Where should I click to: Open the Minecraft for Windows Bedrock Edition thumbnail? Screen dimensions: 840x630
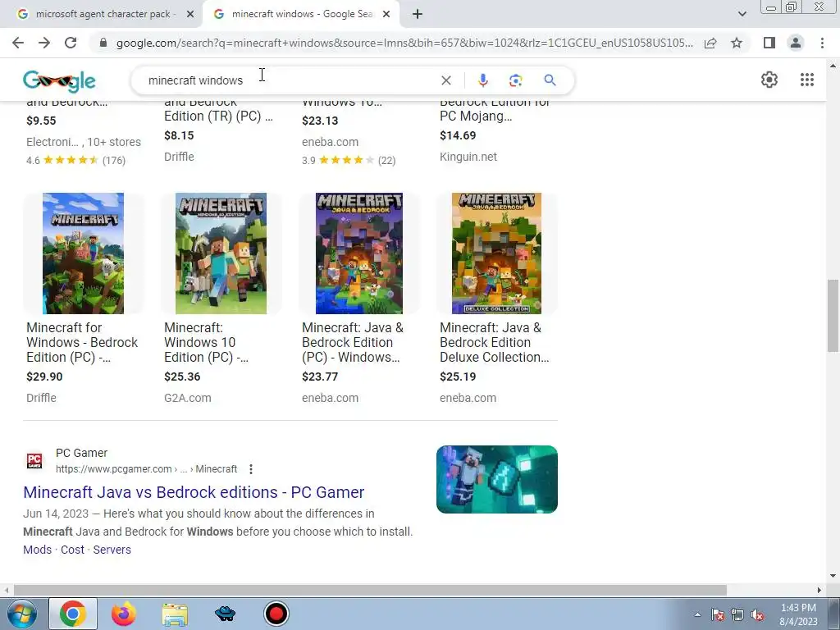[83, 253]
